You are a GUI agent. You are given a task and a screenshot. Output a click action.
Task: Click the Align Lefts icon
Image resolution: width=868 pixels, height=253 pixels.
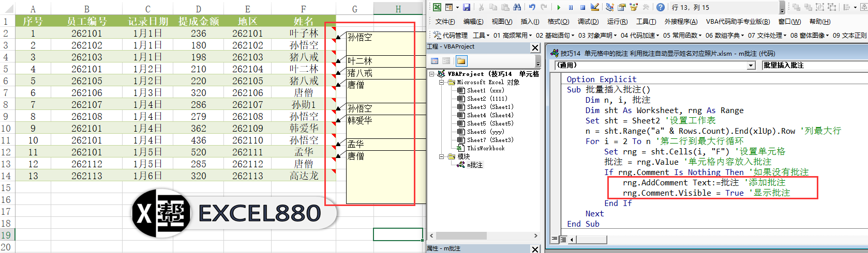(846, 7)
